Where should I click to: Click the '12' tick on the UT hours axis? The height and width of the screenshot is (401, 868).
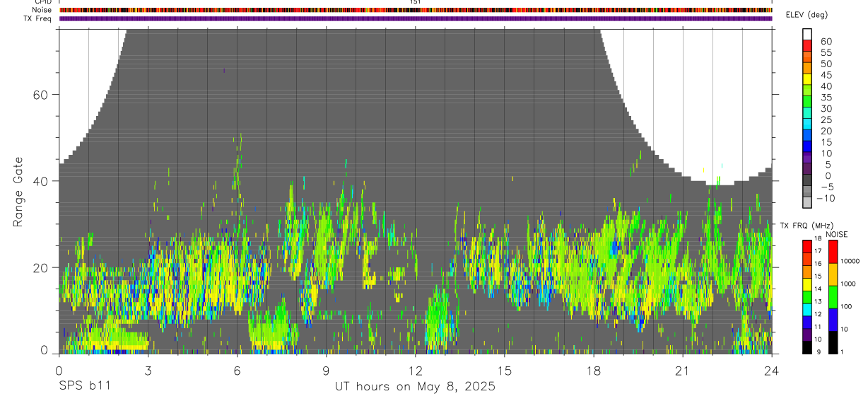pos(415,371)
